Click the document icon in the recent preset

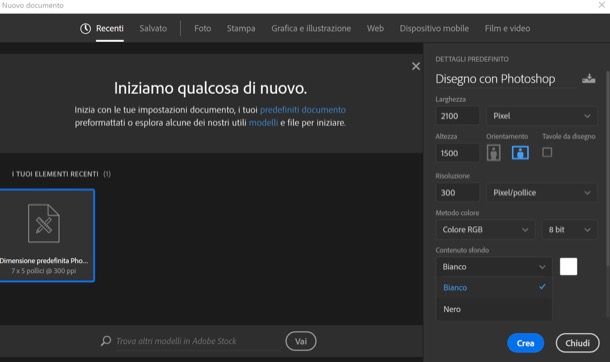pyautogui.click(x=44, y=223)
